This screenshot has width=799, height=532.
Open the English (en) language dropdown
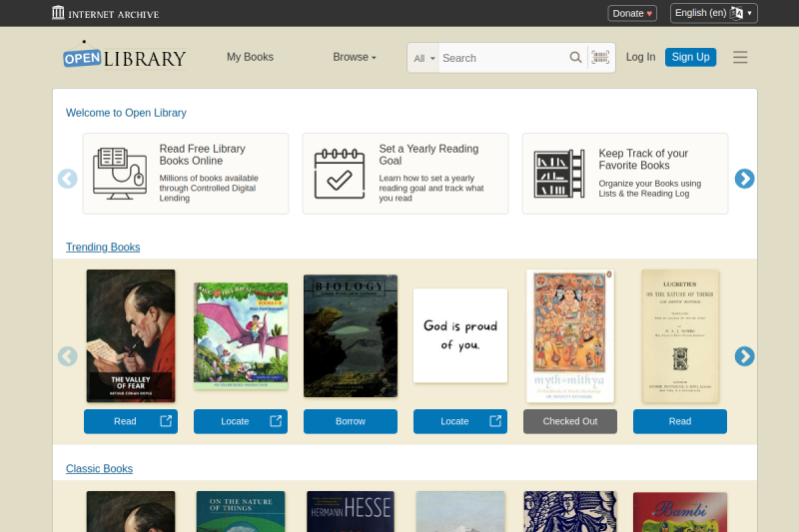pos(714,13)
